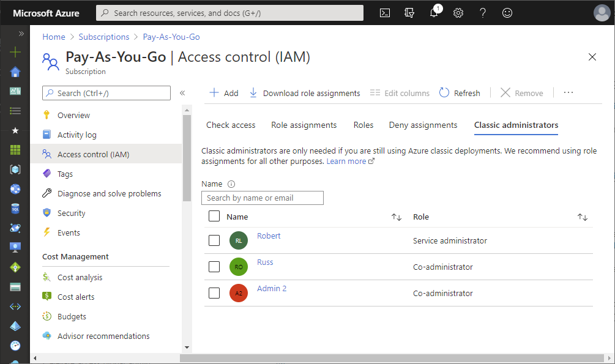Image resolution: width=615 pixels, height=364 pixels.
Task: Expand the left portal menu chevrons
Action: point(21,34)
